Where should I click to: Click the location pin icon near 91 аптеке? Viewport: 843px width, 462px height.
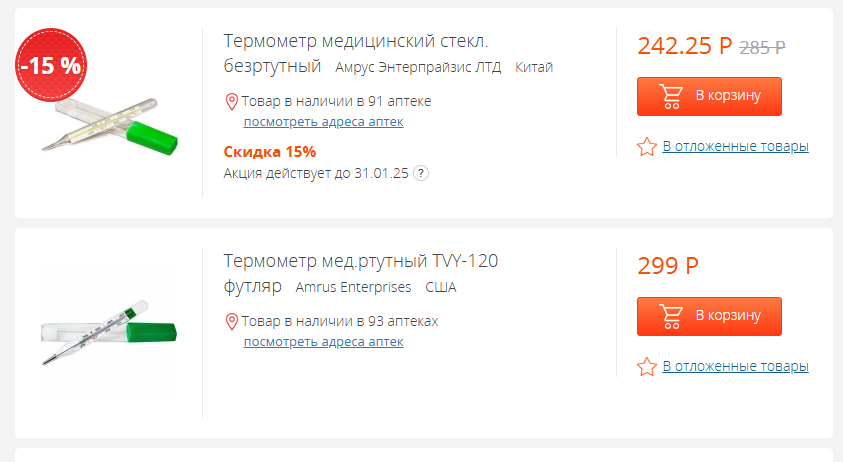point(231,101)
